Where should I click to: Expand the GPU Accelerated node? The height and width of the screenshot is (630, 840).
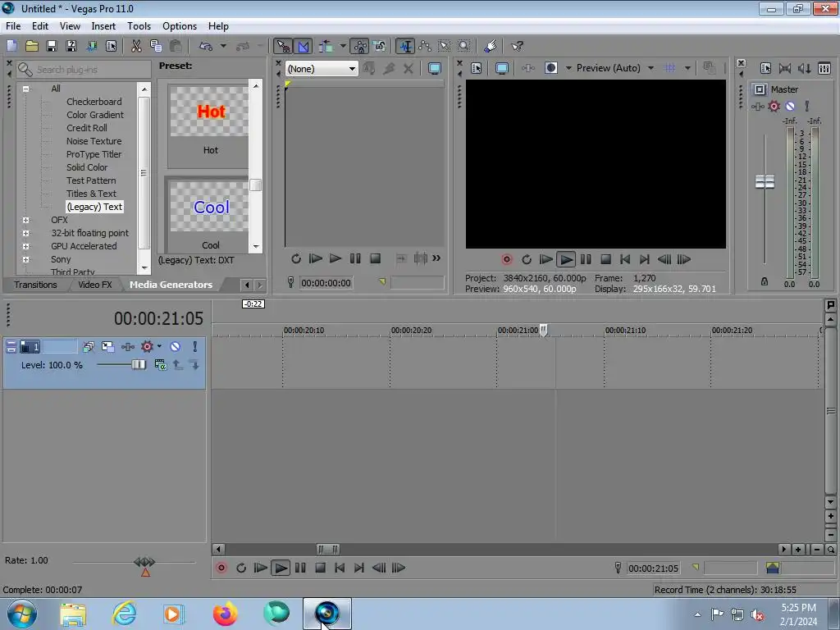point(25,246)
